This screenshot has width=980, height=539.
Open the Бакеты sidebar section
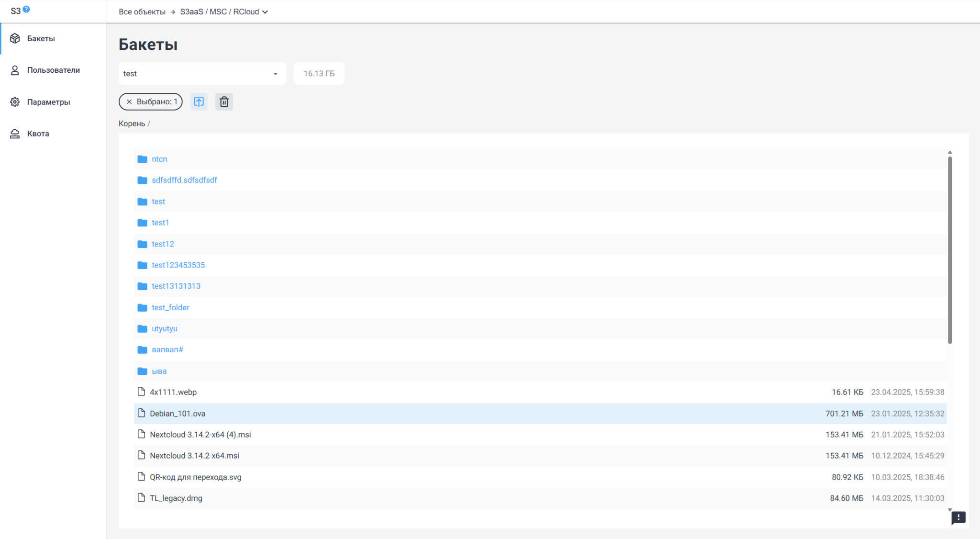[41, 38]
